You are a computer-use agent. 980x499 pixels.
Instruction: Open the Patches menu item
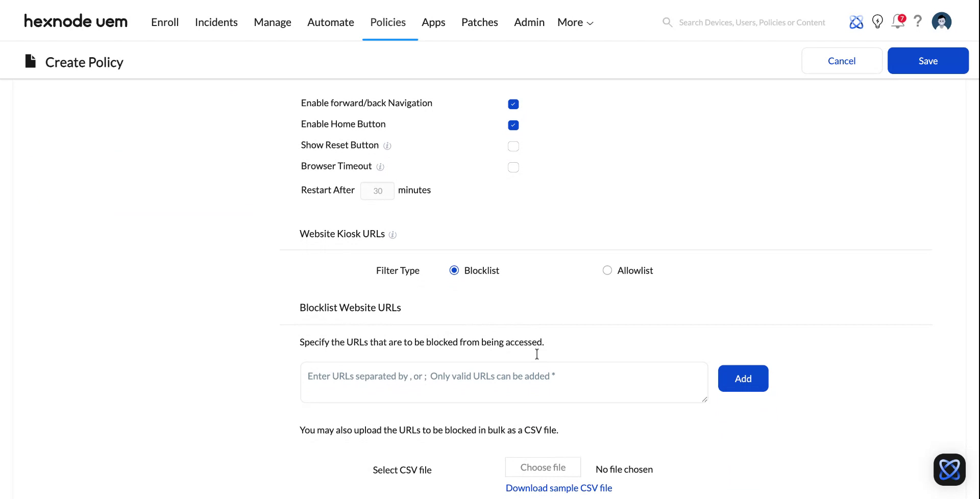[479, 22]
